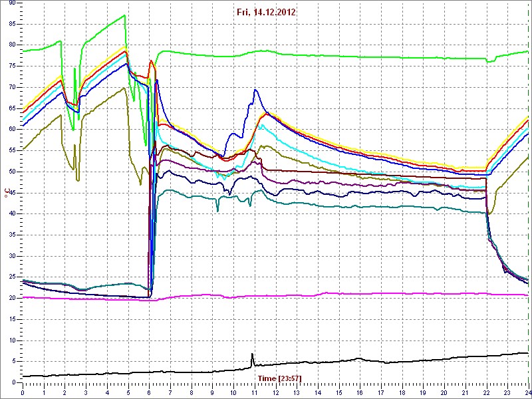Click hour 1 on the time axis

point(44,392)
